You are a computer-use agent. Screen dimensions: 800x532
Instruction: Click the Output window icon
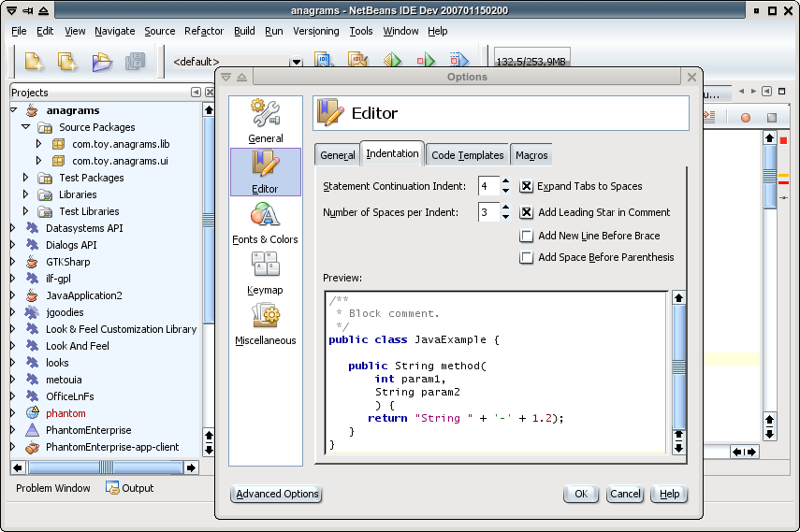click(x=112, y=488)
